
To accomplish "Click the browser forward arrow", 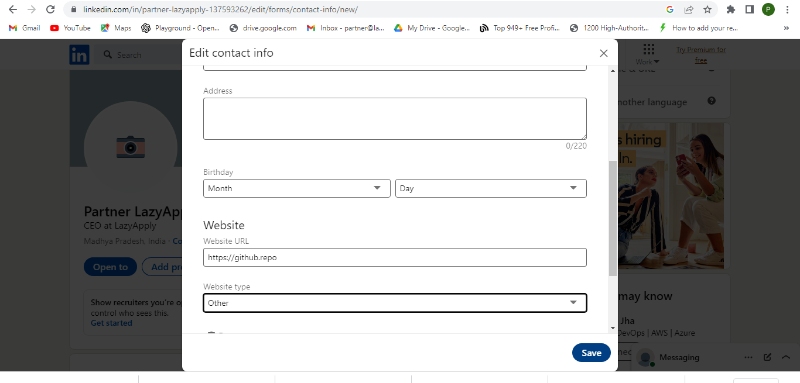I will click(32, 9).
